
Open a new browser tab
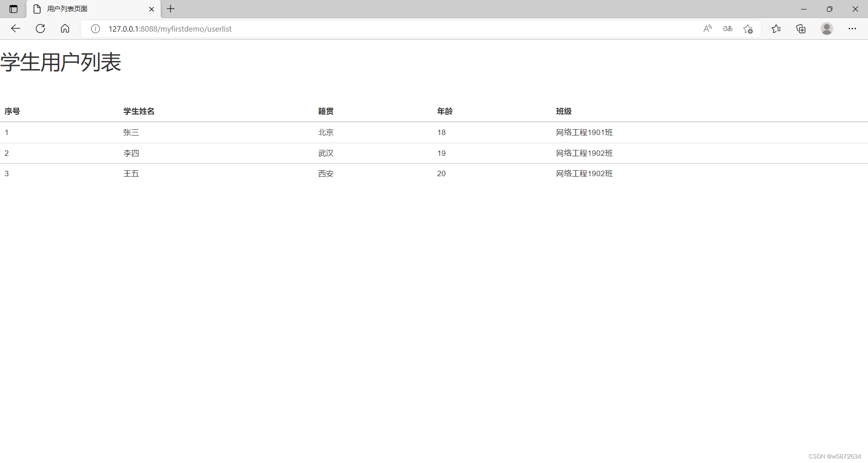[170, 9]
